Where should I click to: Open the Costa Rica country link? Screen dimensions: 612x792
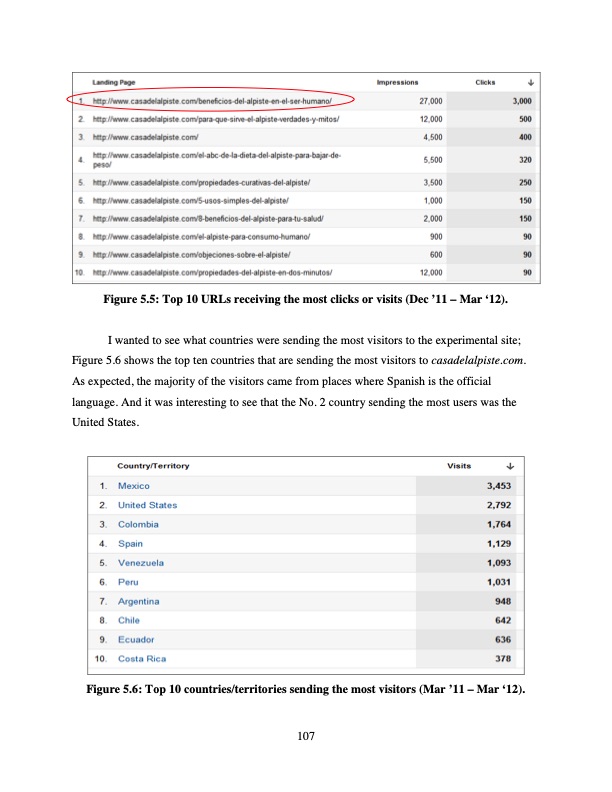(142, 659)
